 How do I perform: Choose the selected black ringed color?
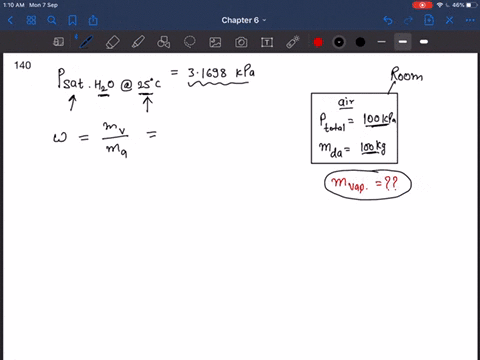click(339, 42)
